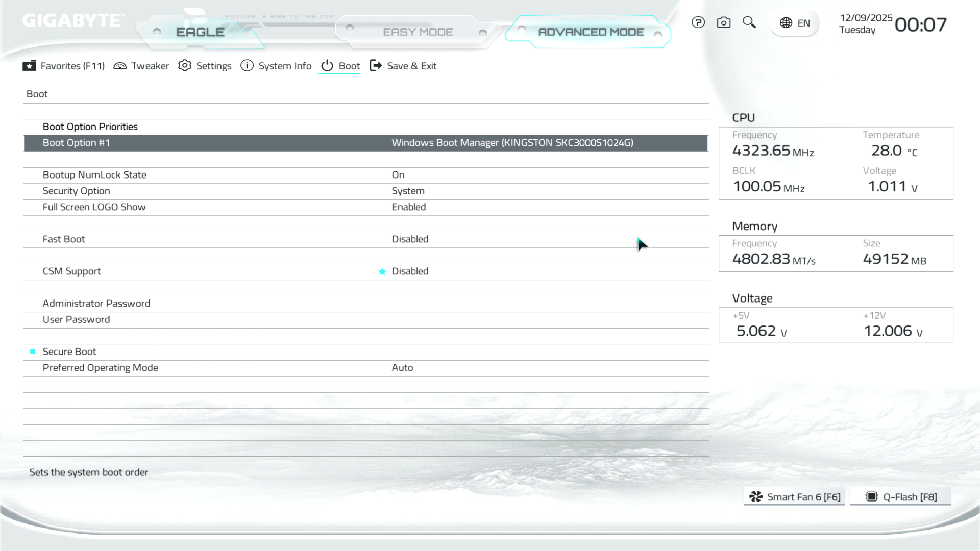Click the CSM Support favorite star
This screenshot has height=551, width=980.
(382, 272)
